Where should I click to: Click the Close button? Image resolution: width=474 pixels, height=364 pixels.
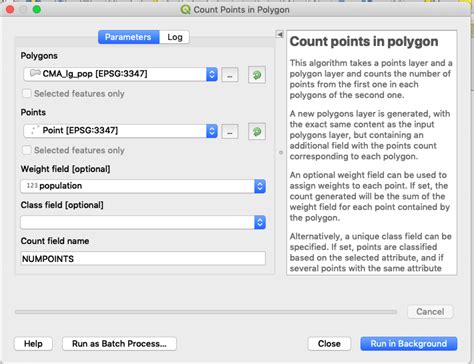point(329,344)
